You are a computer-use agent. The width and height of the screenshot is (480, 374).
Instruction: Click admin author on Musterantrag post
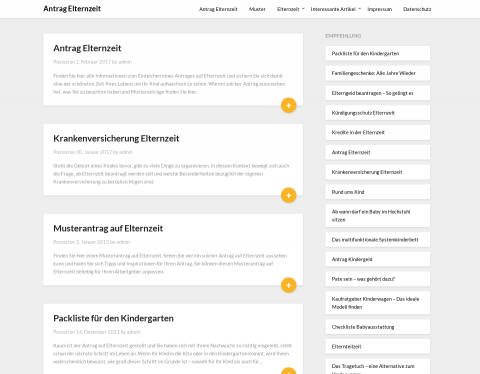coord(123,242)
